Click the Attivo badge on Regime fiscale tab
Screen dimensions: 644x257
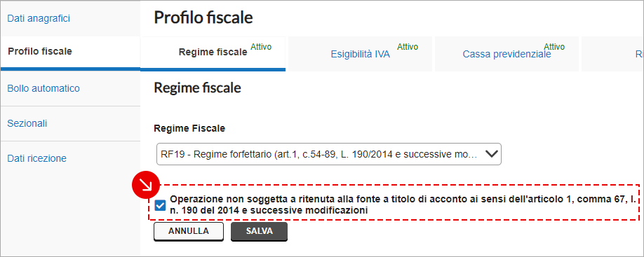261,47
